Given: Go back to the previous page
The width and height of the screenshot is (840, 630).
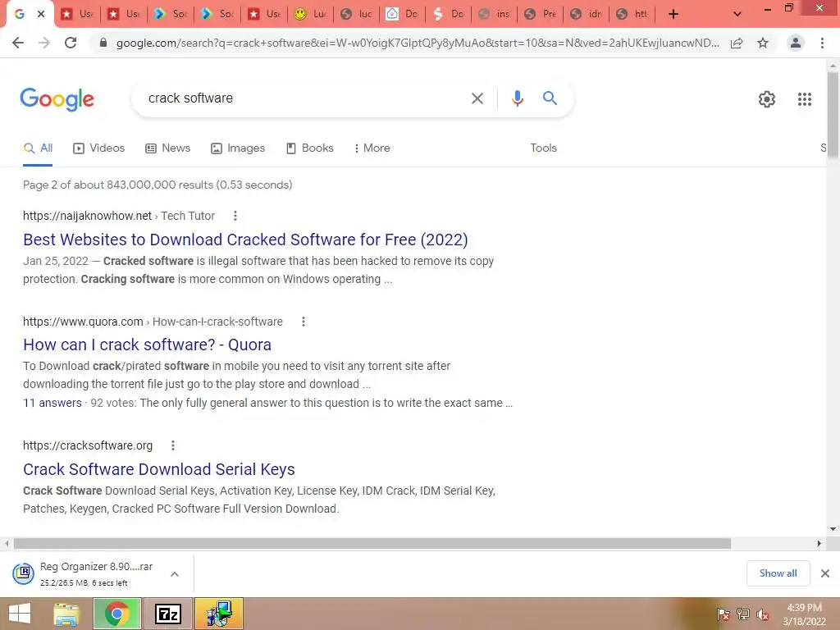Looking at the screenshot, I should 18,43.
